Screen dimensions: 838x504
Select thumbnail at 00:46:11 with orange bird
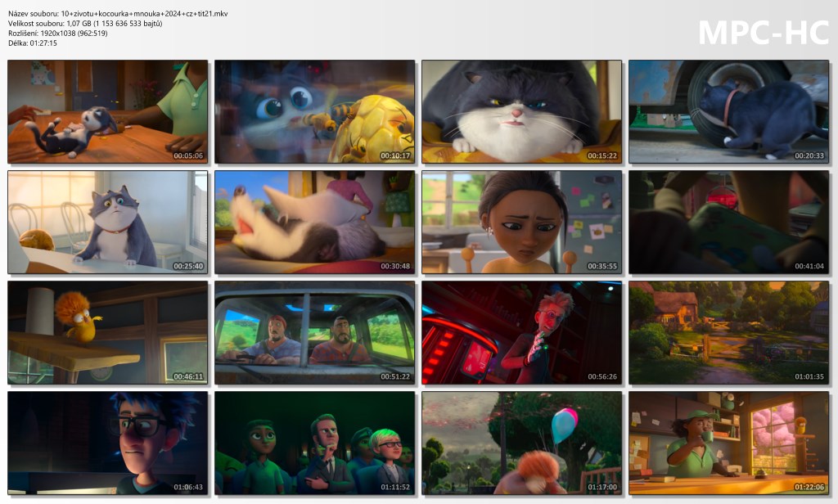tap(108, 332)
